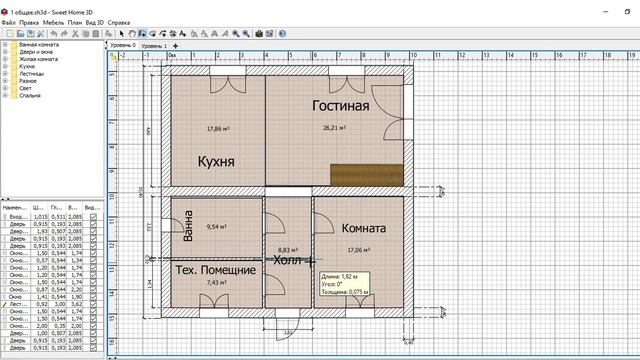
Task: Toggle visibility checkbox of the 0,87 width window
Action: tap(93, 289)
